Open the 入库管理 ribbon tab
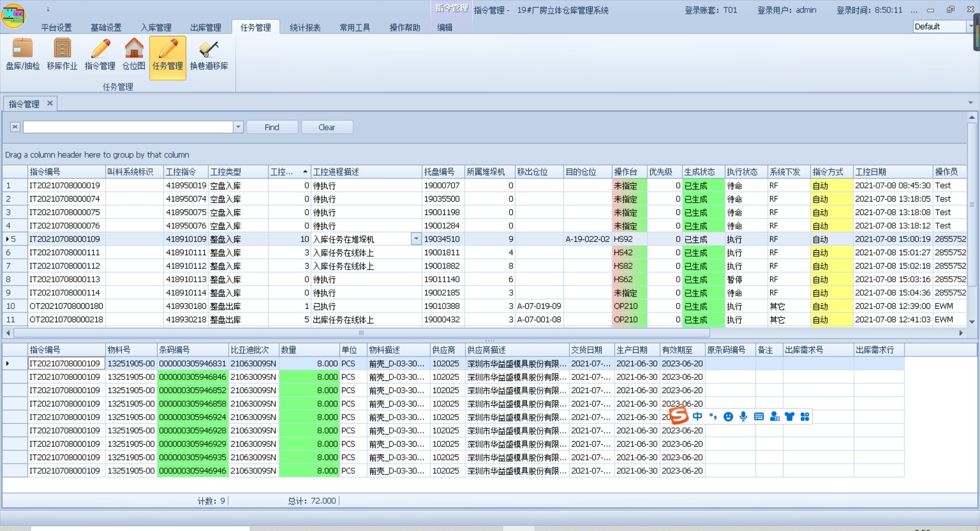Image resolution: width=980 pixels, height=531 pixels. [156, 28]
